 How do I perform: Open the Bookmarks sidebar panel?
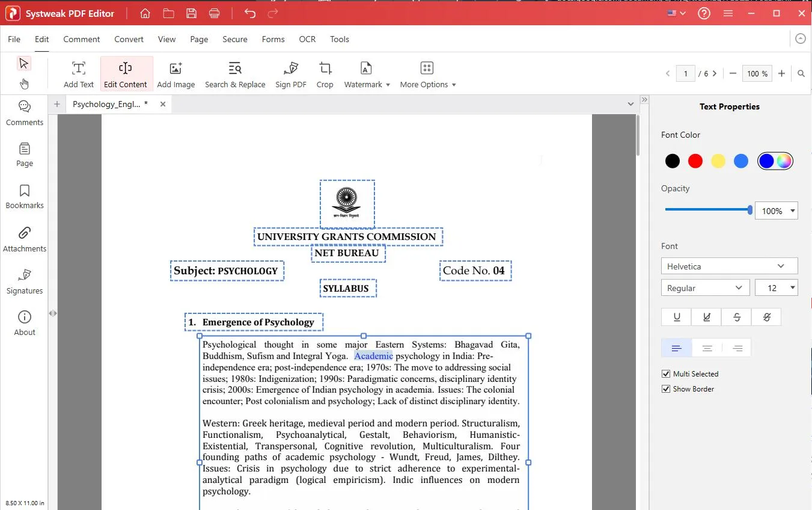[24, 195]
